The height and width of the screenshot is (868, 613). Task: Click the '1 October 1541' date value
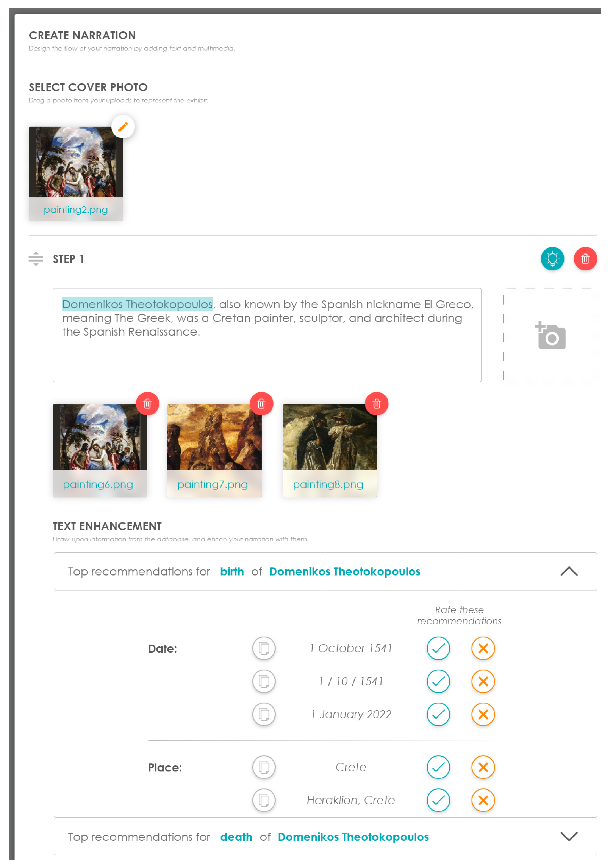(351, 648)
